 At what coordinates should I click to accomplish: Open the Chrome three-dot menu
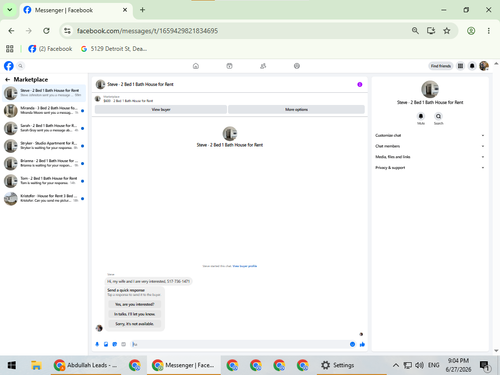pyautogui.click(x=489, y=31)
